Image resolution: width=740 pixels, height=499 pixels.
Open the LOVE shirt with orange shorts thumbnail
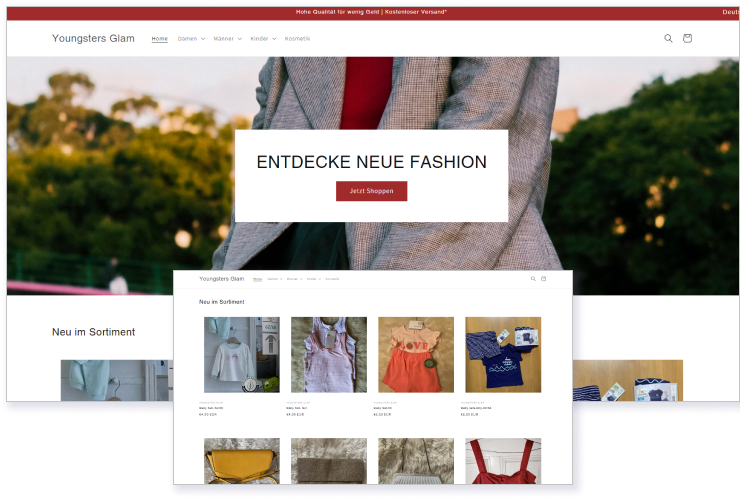[x=416, y=355]
